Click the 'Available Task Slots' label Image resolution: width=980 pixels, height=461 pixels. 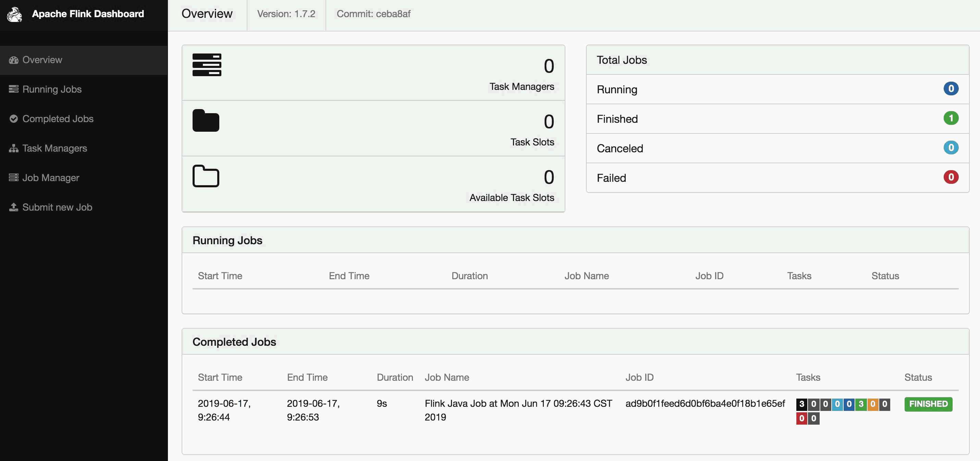point(512,198)
